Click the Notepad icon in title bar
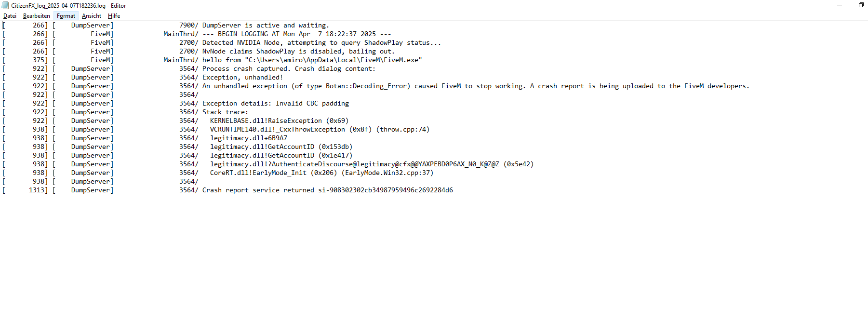 5,5
